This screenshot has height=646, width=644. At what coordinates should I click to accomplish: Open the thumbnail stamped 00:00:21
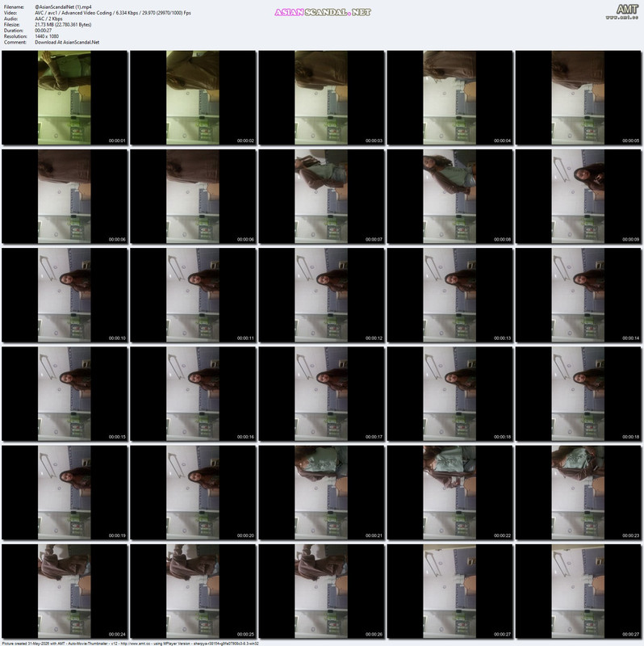tap(321, 493)
